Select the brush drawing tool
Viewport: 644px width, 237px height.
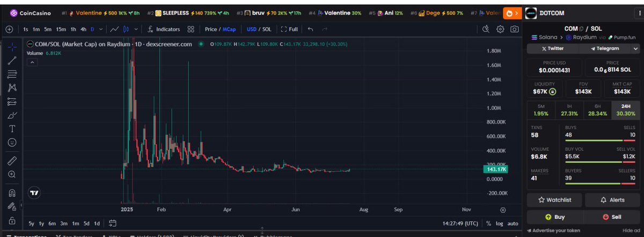coord(12,115)
